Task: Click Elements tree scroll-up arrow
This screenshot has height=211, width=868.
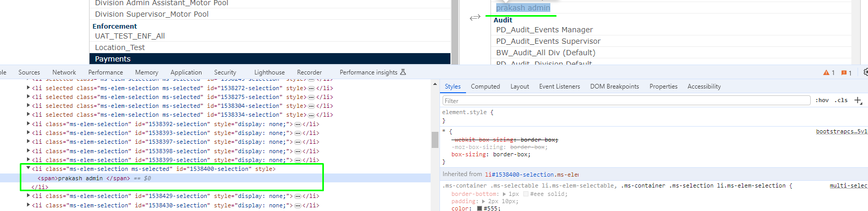Action: click(x=435, y=84)
